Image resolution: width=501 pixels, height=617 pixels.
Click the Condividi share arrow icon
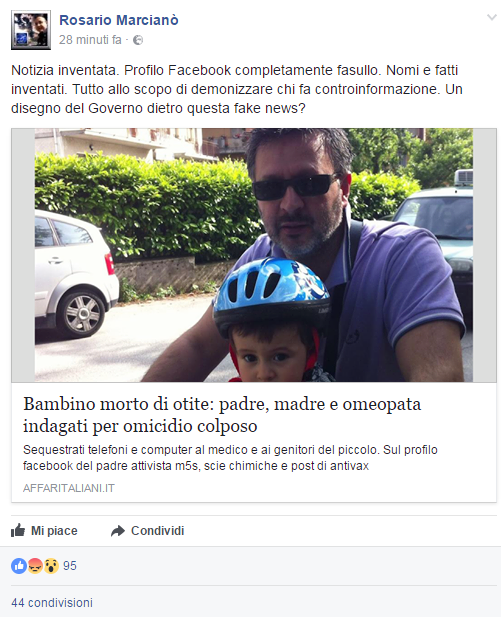click(x=118, y=531)
